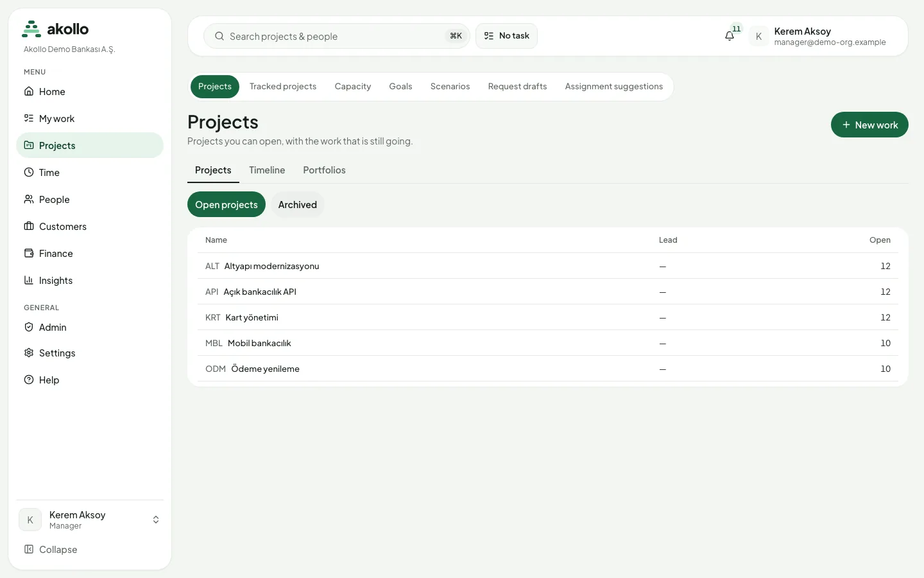The image size is (924, 578).
Task: Open the People page from sidebar
Action: tap(90, 199)
